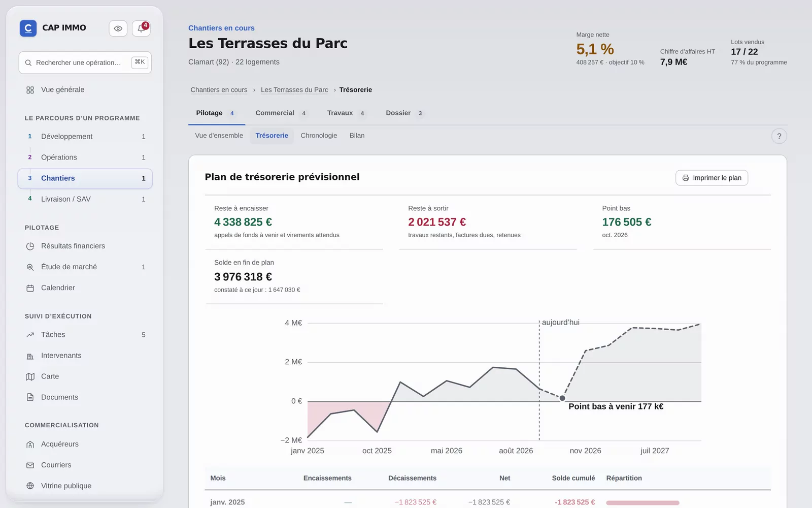Click the 'Chantiers en cours' header link
812x508 pixels.
(221, 28)
